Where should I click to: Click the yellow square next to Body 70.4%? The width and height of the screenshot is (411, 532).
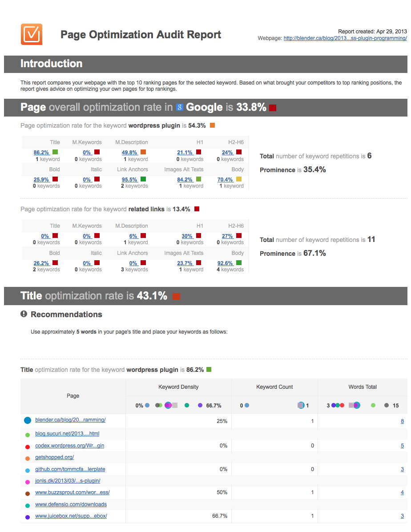[x=239, y=179]
